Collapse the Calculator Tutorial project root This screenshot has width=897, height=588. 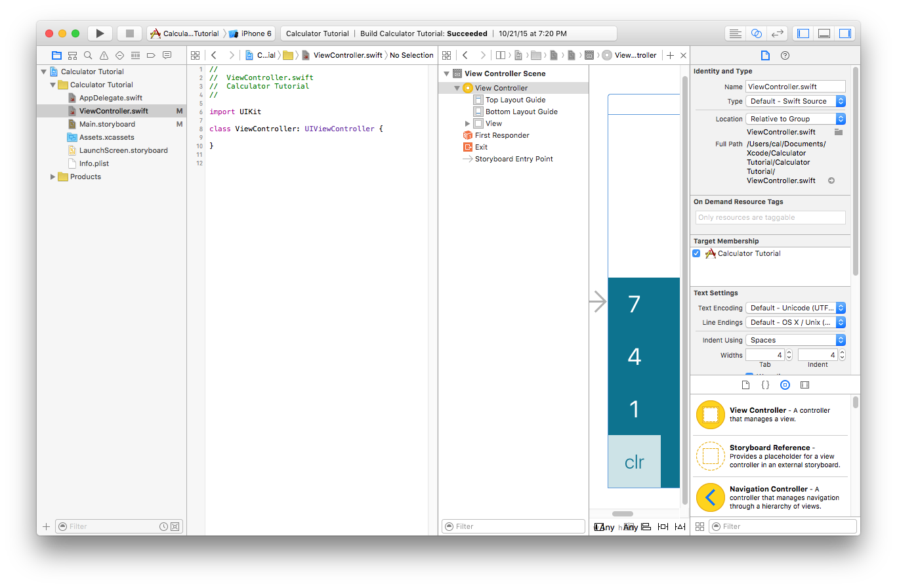pyautogui.click(x=43, y=72)
